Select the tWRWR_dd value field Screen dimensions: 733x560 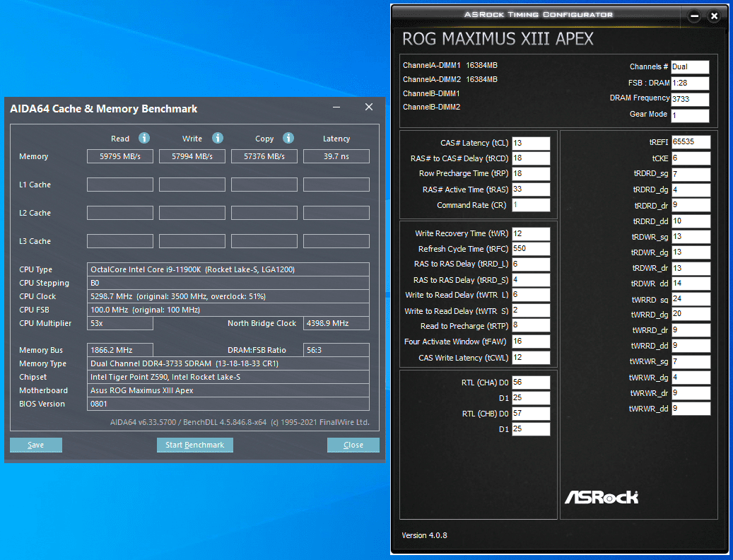pyautogui.click(x=691, y=409)
